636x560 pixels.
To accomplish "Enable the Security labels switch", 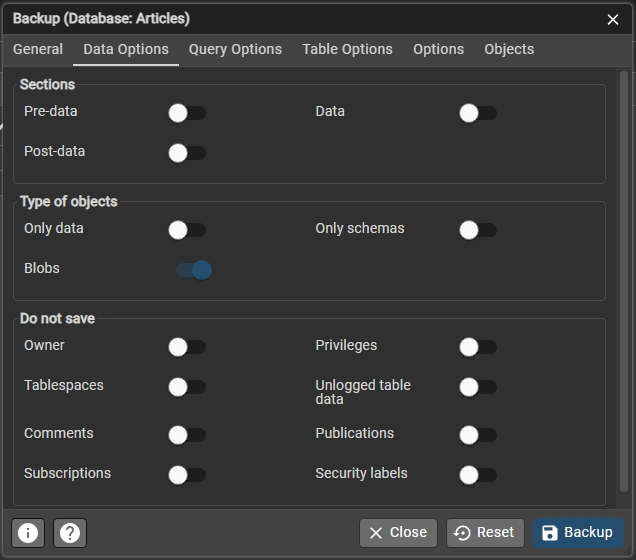I will click(478, 475).
